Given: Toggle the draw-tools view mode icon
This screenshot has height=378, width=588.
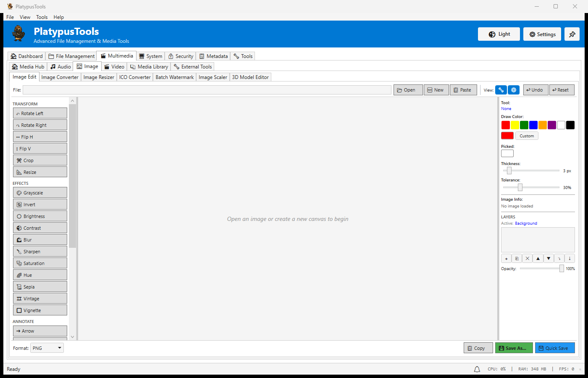Looking at the screenshot, I should tap(501, 89).
